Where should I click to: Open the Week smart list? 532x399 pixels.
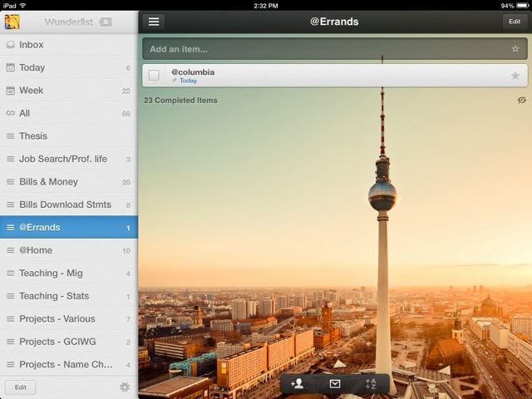(x=69, y=91)
